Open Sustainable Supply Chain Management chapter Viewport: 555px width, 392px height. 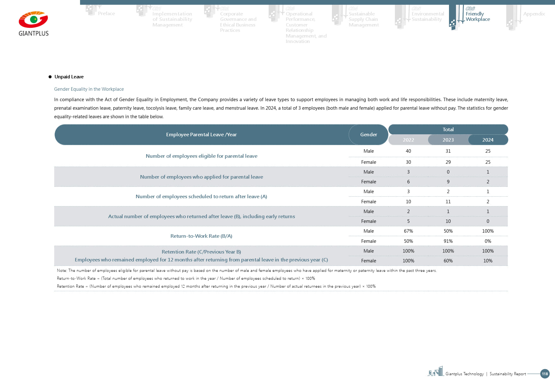[363, 19]
